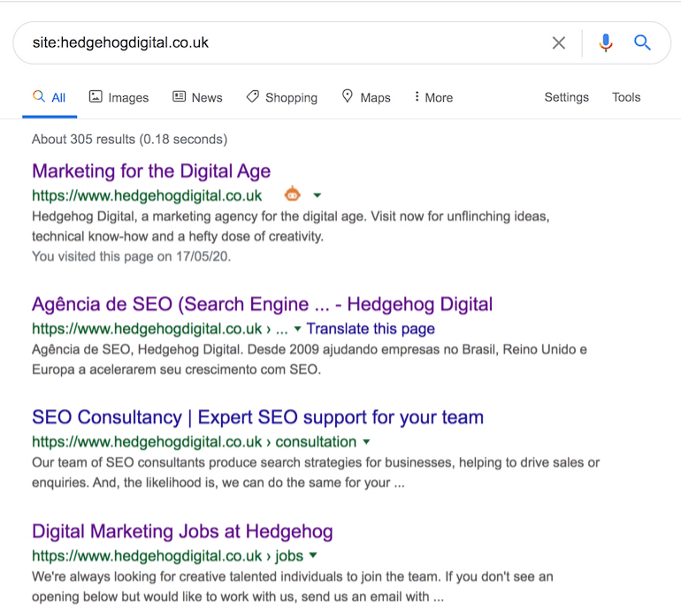Click the orange robot extension icon

pyautogui.click(x=292, y=194)
